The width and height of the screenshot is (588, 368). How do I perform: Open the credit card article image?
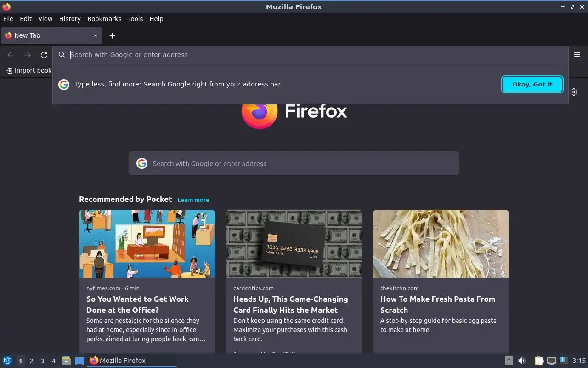294,244
